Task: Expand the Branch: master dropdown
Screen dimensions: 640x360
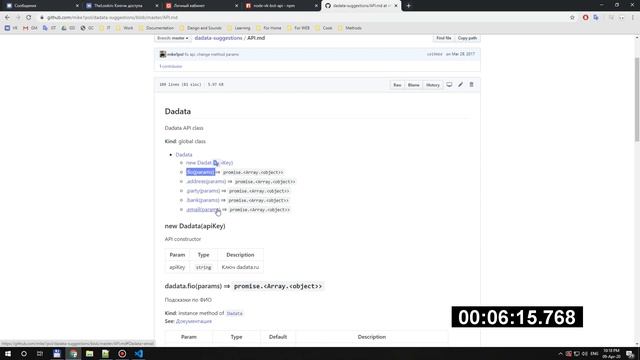Action: pyautogui.click(x=173, y=38)
